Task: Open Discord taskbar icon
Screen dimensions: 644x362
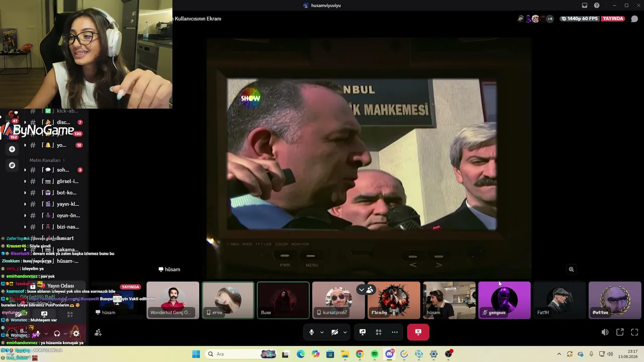Action: coord(389,354)
